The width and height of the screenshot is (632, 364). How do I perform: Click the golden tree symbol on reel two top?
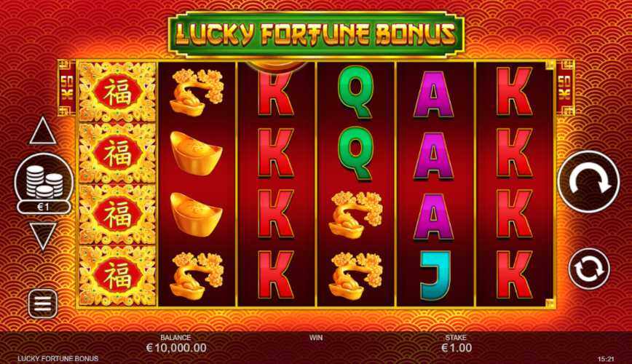click(x=196, y=92)
